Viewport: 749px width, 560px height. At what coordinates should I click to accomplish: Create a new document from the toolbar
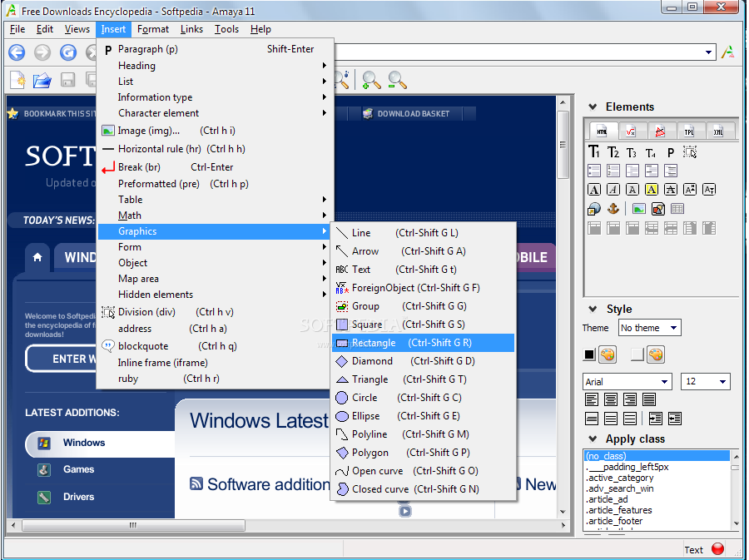pyautogui.click(x=17, y=80)
